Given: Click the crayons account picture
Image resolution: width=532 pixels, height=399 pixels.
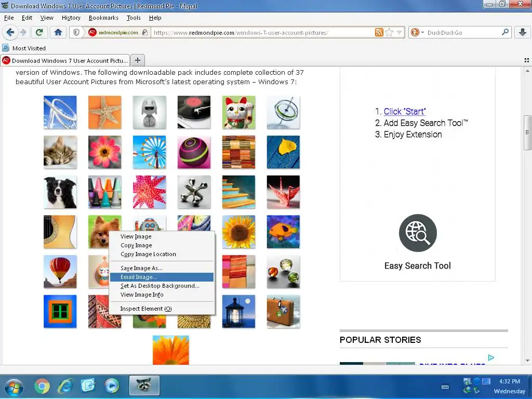Looking at the screenshot, I should coord(105,192).
